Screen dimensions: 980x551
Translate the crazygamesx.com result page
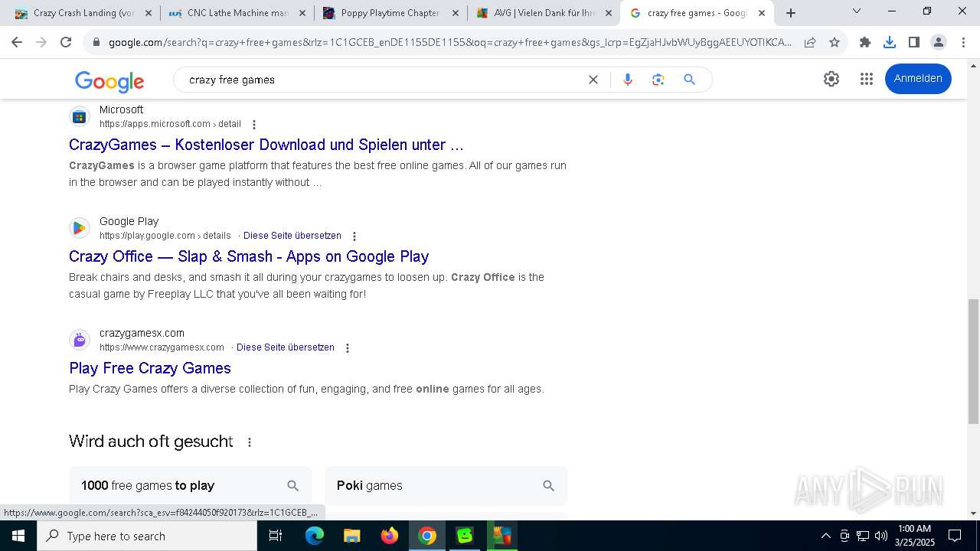(286, 347)
